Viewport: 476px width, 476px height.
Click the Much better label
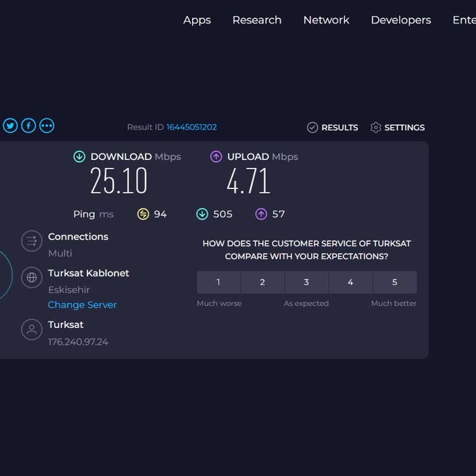tap(394, 303)
